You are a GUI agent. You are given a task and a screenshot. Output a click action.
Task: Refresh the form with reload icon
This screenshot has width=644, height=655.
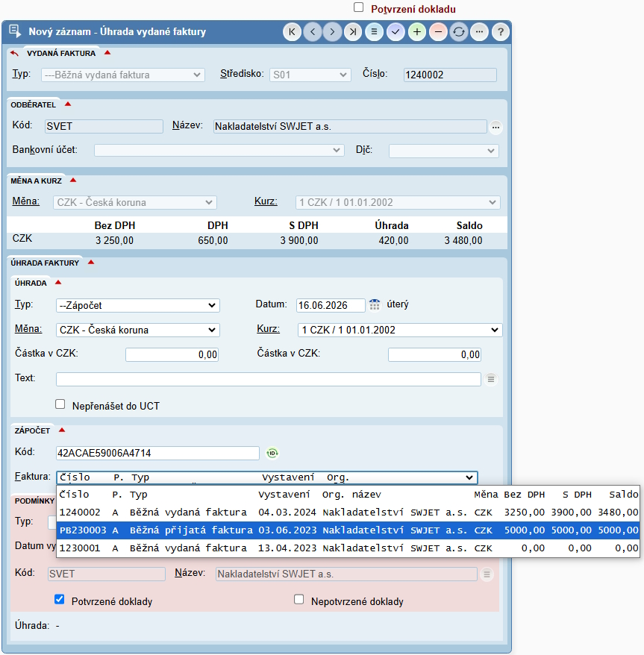pyautogui.click(x=459, y=32)
